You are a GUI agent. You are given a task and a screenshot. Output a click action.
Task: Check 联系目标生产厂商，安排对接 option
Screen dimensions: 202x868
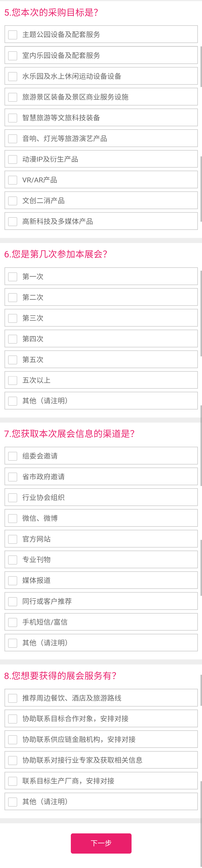pyautogui.click(x=101, y=781)
